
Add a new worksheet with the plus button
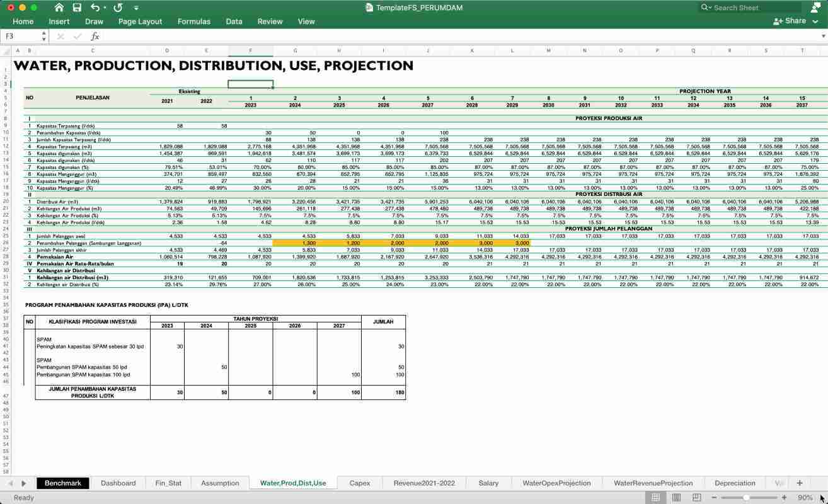tap(800, 483)
